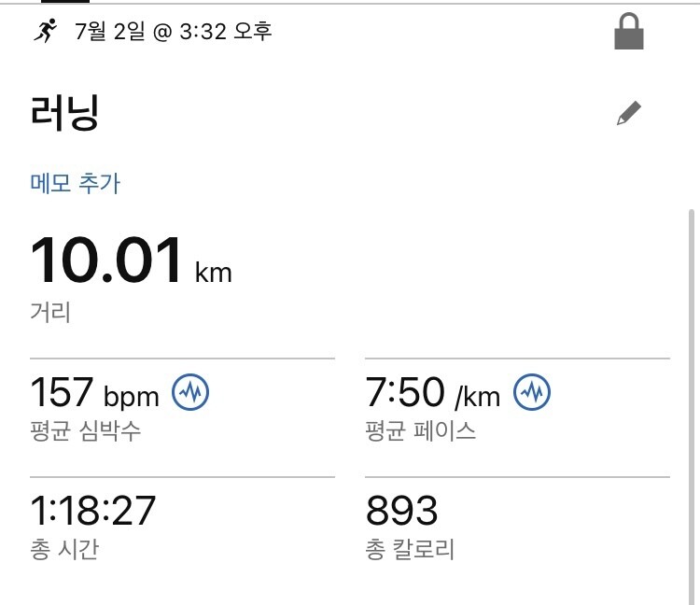The width and height of the screenshot is (700, 605).
Task: Select the 7:50 /km pace value
Action: tap(432, 392)
